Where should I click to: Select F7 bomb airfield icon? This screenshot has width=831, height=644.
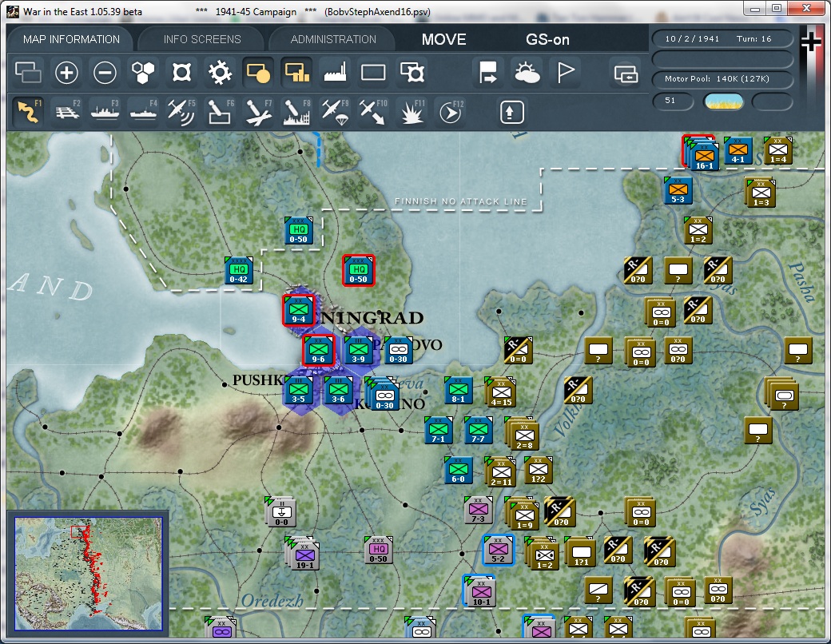(258, 111)
